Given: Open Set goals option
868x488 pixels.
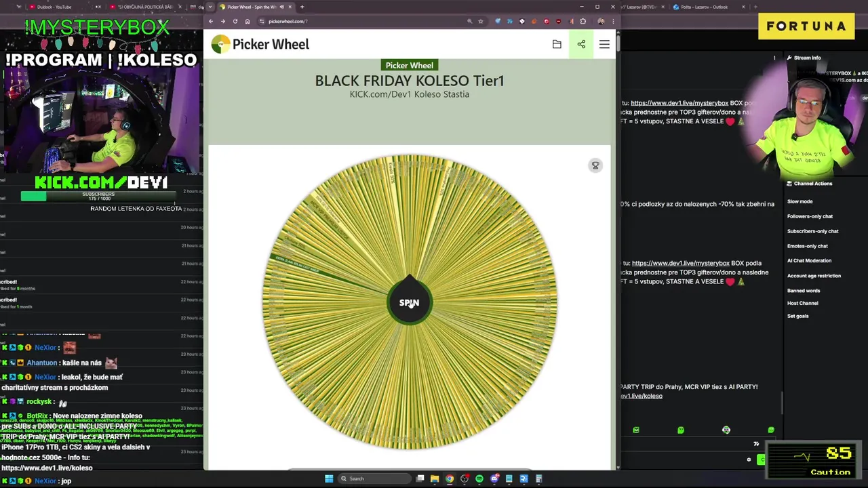Looking at the screenshot, I should pyautogui.click(x=797, y=316).
